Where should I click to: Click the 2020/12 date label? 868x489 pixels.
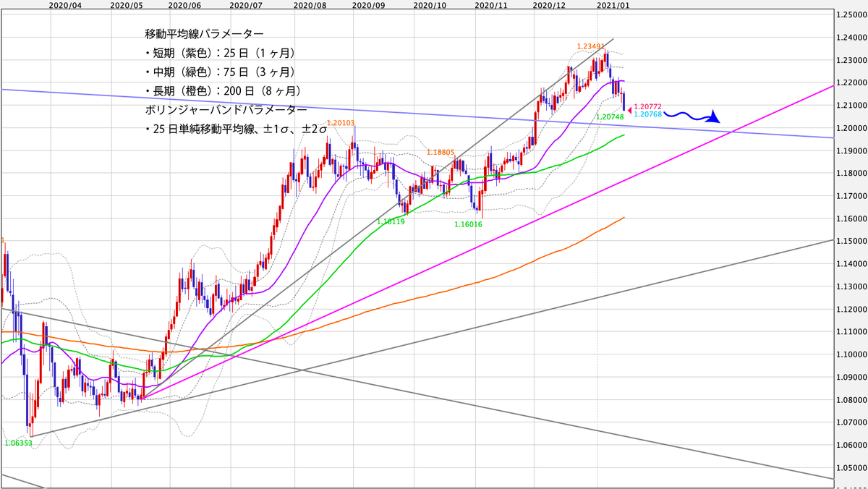[x=548, y=4]
